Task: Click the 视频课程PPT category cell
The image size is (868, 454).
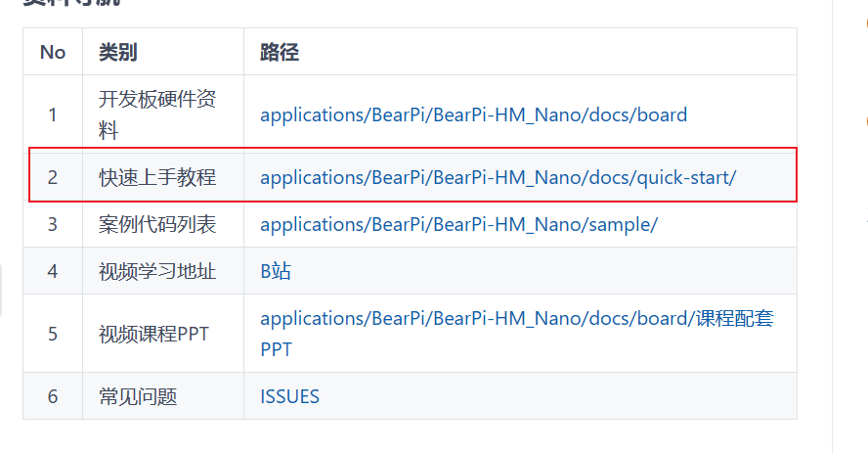Action: tap(153, 334)
